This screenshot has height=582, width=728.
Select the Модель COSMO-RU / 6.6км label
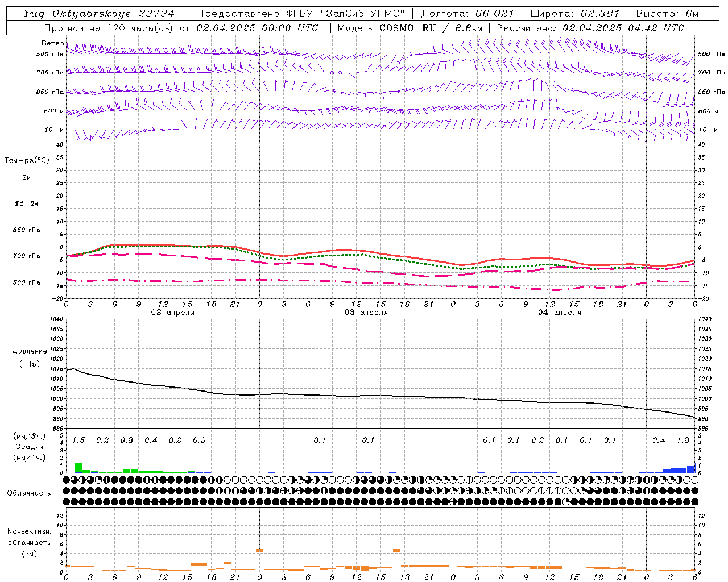[x=410, y=28]
